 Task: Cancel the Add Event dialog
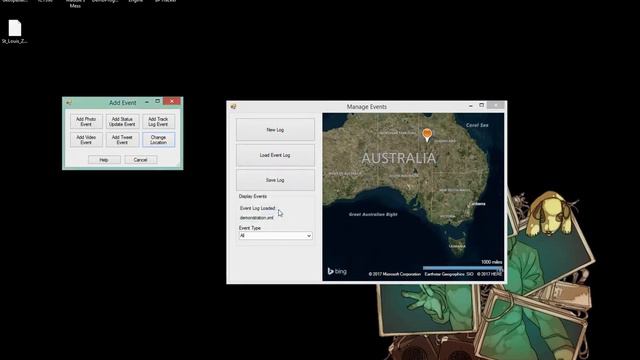140,160
